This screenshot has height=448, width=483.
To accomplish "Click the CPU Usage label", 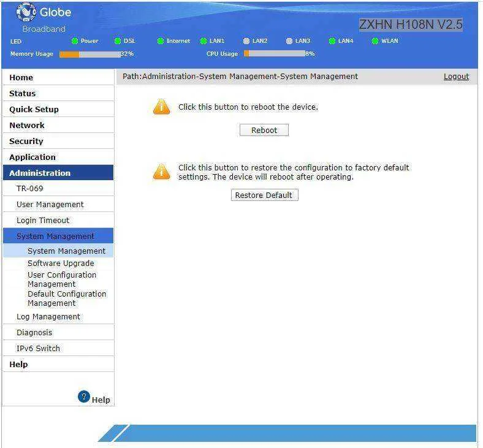I will click(222, 54).
